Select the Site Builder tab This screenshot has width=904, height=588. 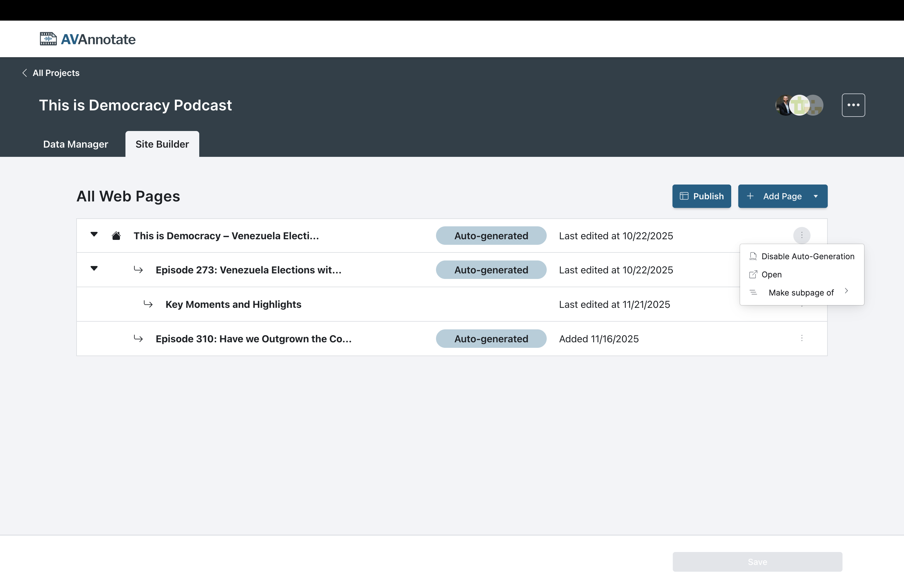coord(162,144)
